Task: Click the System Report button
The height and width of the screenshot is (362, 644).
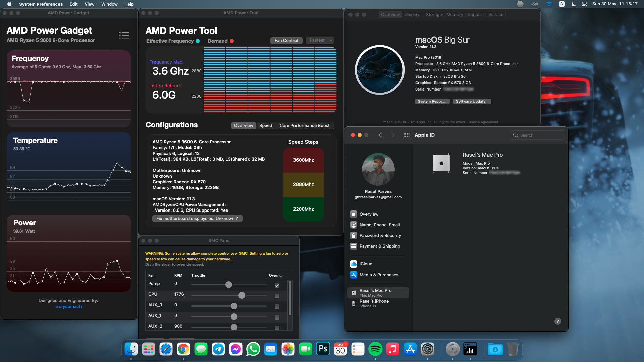Action: pyautogui.click(x=432, y=101)
